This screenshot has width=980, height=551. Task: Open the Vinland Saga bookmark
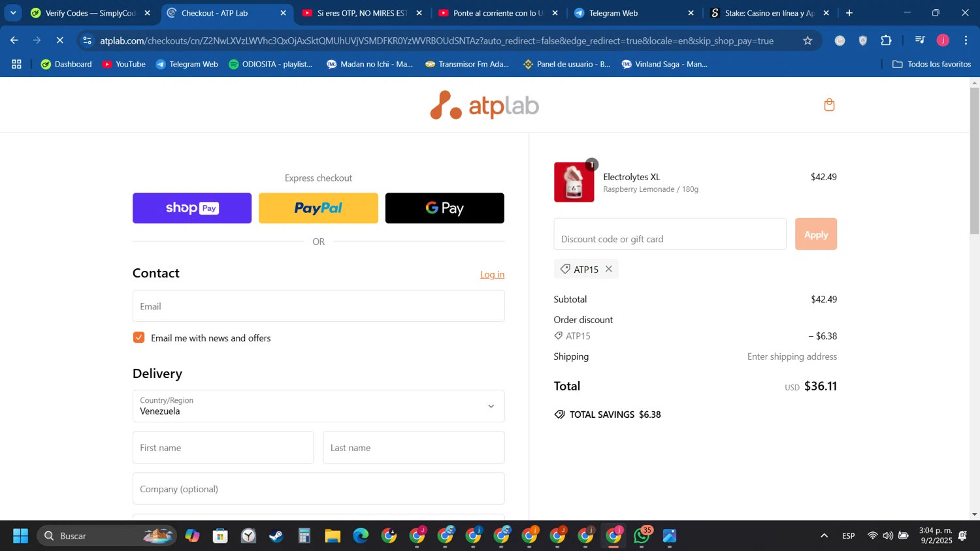click(x=664, y=64)
